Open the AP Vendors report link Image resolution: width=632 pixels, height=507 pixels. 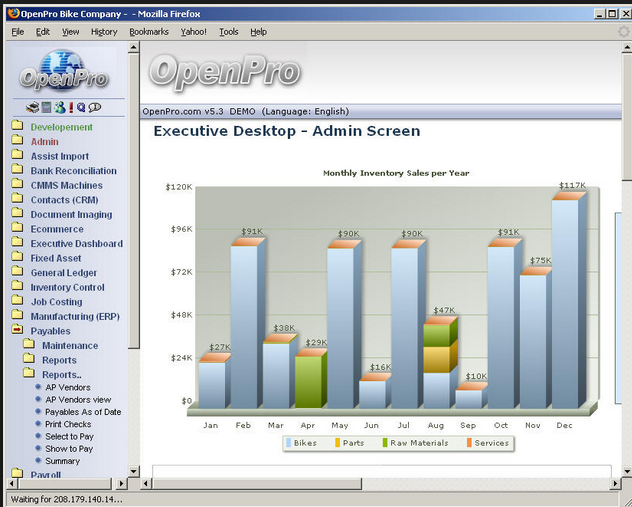click(68, 387)
